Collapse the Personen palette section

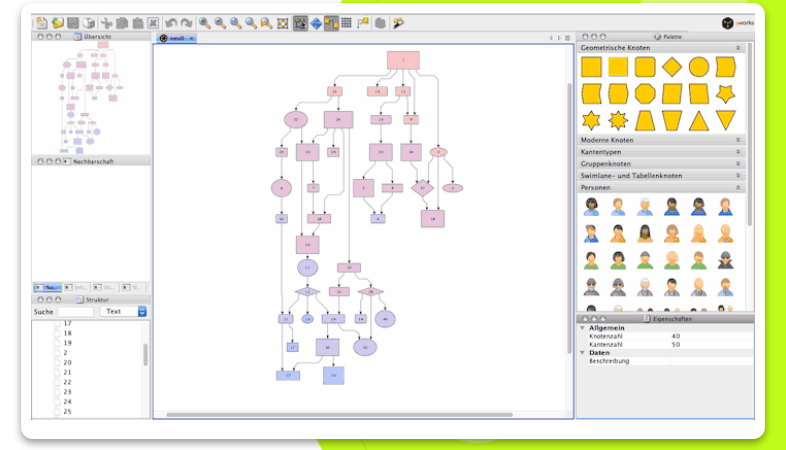point(738,187)
